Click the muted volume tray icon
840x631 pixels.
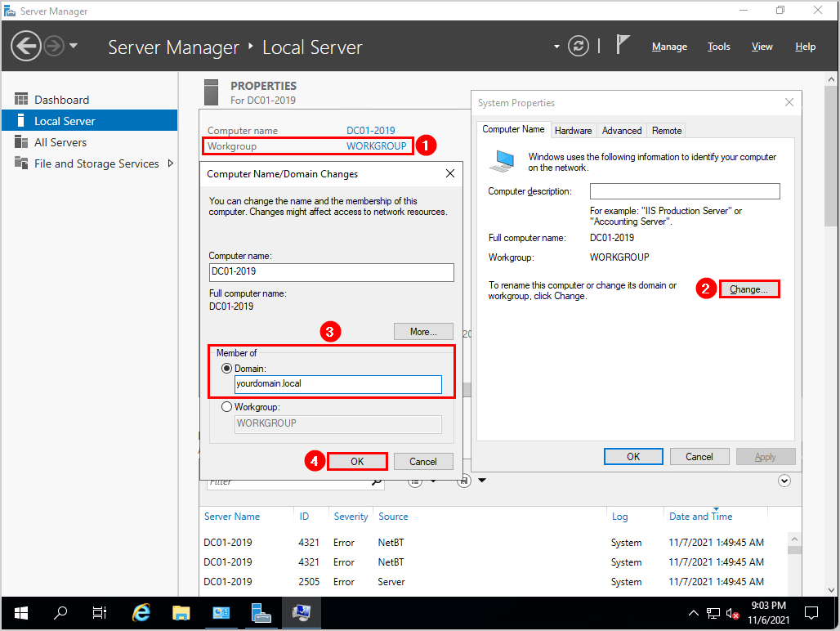pos(732,613)
